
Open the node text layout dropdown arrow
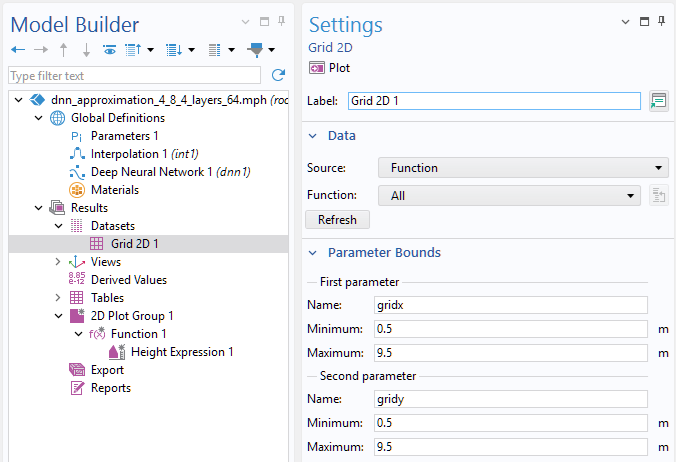232,50
